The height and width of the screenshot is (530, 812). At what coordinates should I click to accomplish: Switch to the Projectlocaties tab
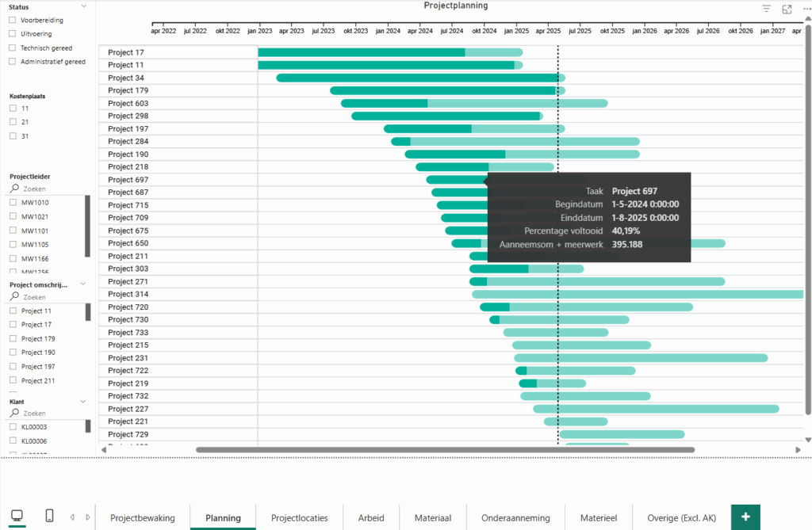299,518
